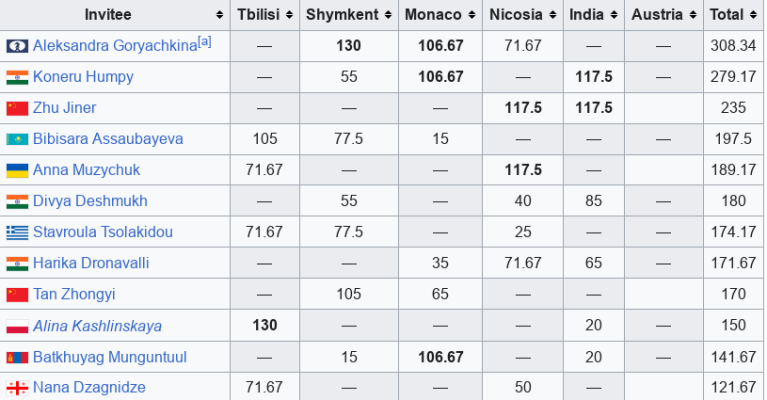Click Poland flag next to Alina Kashlinskaya
Image resolution: width=767 pixels, height=400 pixels.
point(17,326)
